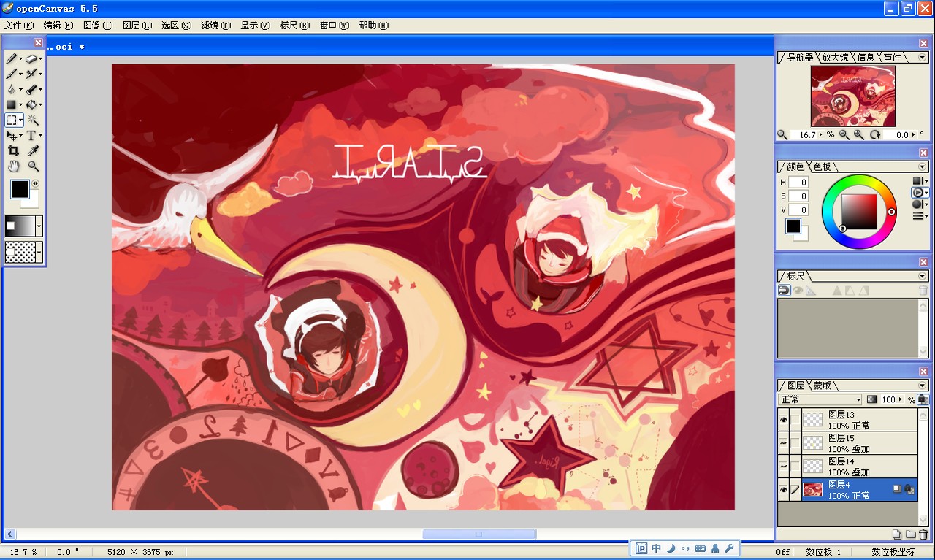Switch to the 事件 tab
This screenshot has width=935, height=560.
892,57
